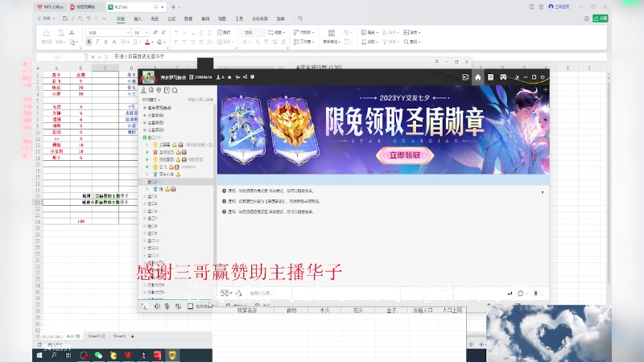Click the Paste clipboard icon
This screenshot has height=362, width=644.
point(61,33)
